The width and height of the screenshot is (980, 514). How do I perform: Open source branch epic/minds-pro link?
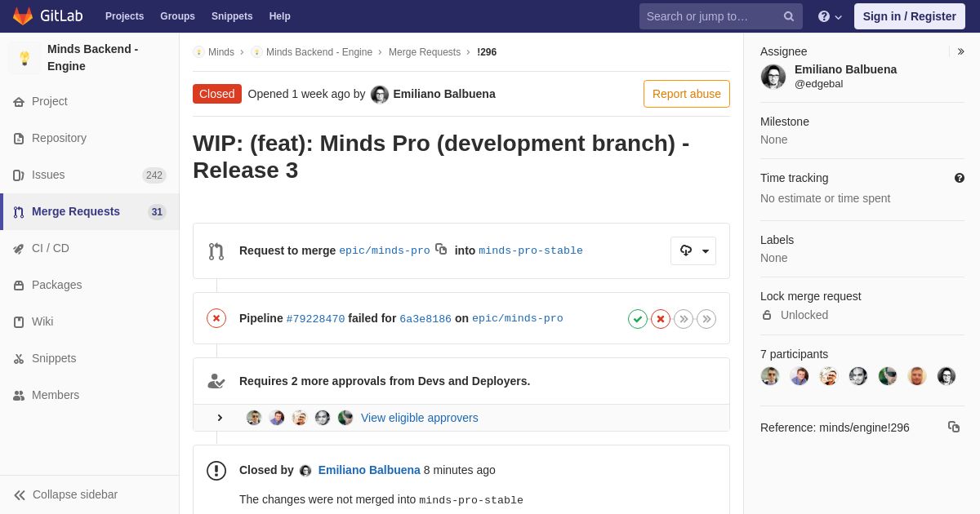point(385,250)
